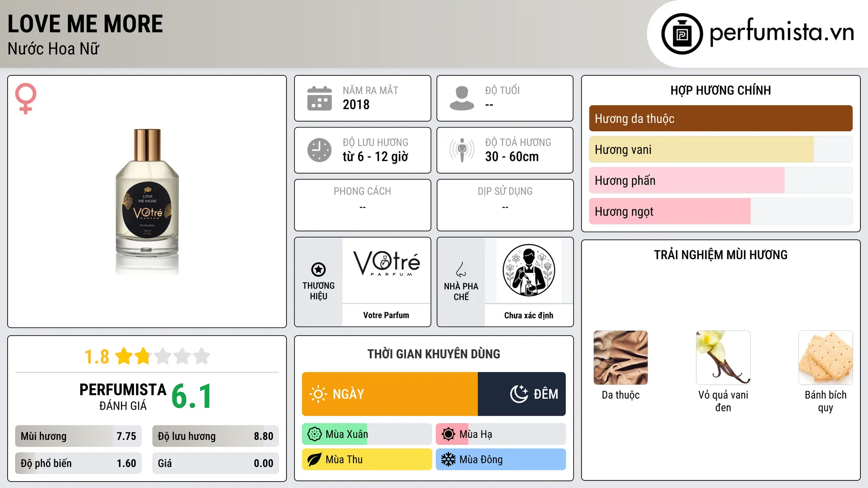Viewport: 868px width, 488px height.
Task: Click the Mùa Xuân season bar
Action: (367, 434)
